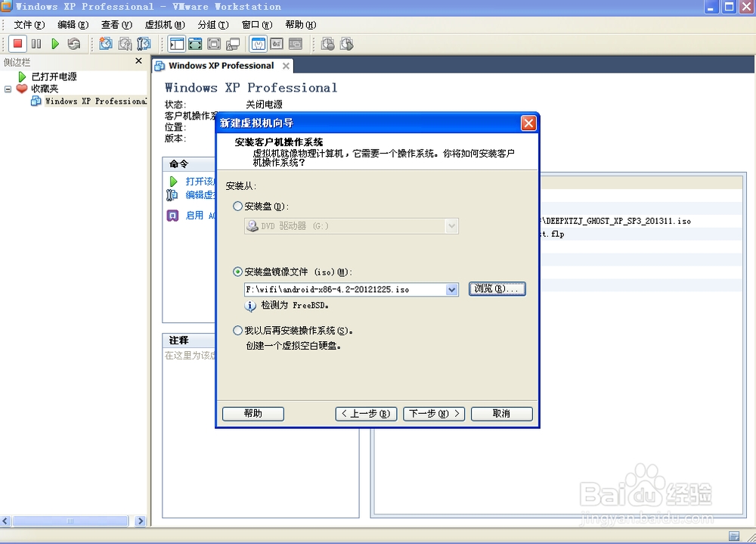Click the 取消 button

pos(501,414)
